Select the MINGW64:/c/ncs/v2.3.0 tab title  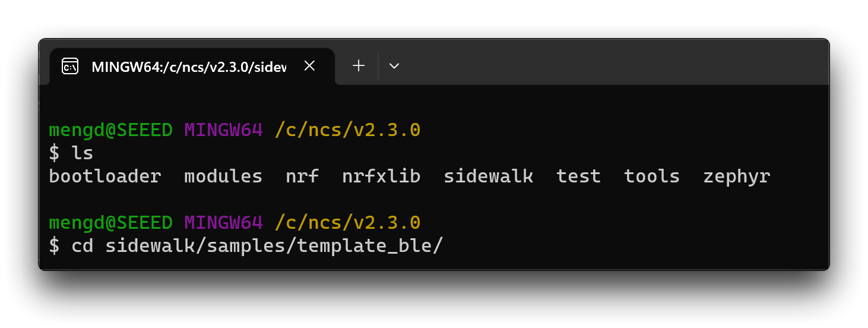click(188, 67)
